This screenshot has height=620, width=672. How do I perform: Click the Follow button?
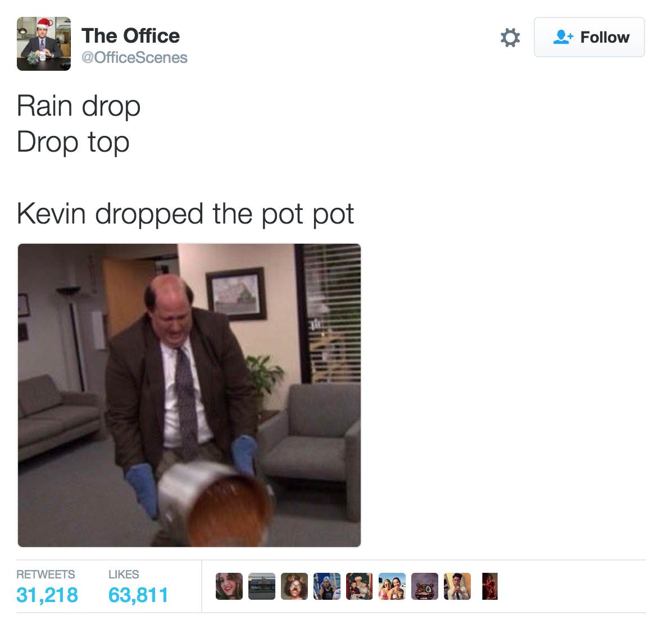pyautogui.click(x=589, y=37)
